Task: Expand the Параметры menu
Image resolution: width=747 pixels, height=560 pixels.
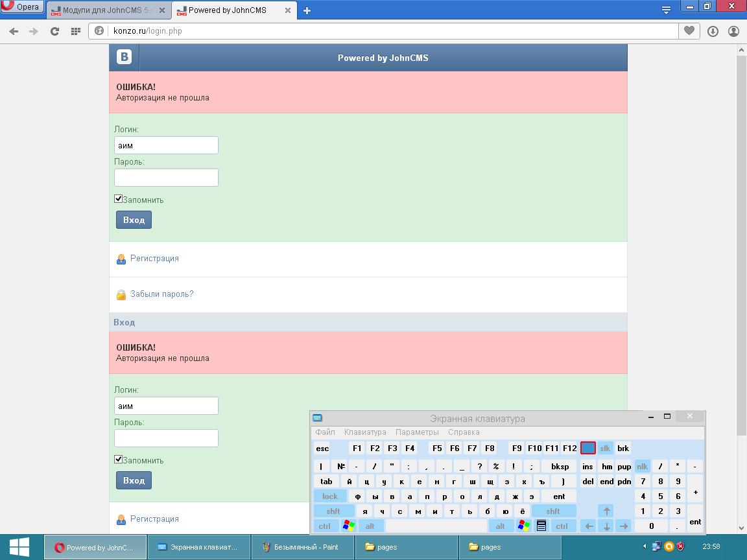Action: 417,432
